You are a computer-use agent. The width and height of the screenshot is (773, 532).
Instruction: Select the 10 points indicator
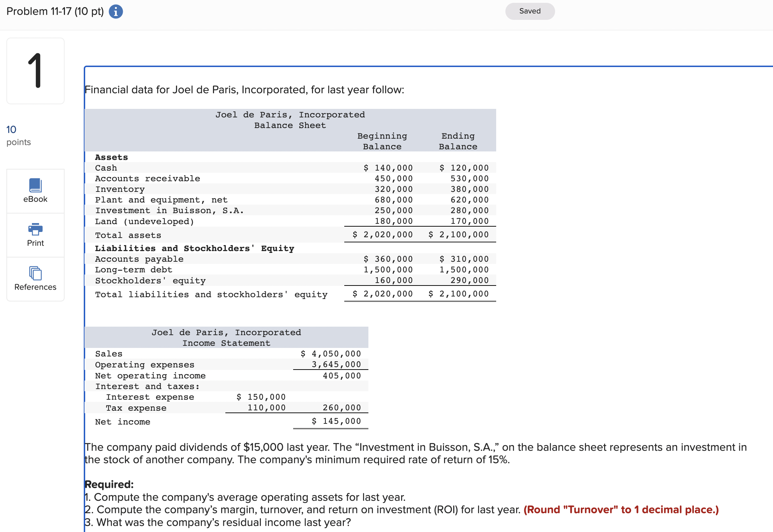[x=18, y=135]
